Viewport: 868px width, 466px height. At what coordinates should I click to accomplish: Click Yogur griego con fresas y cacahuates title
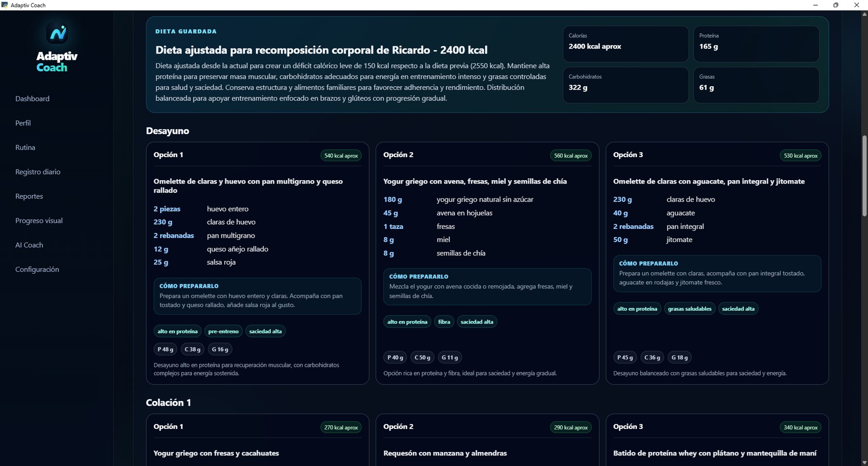click(216, 453)
